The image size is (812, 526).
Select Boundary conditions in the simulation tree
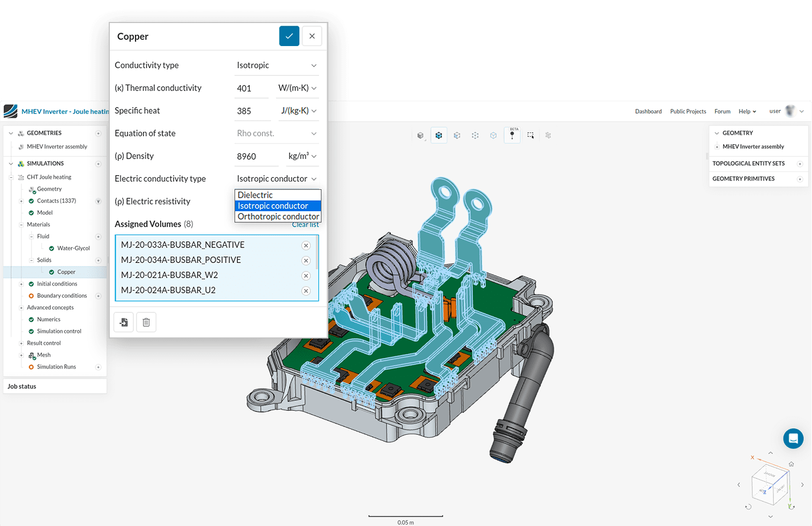point(62,296)
